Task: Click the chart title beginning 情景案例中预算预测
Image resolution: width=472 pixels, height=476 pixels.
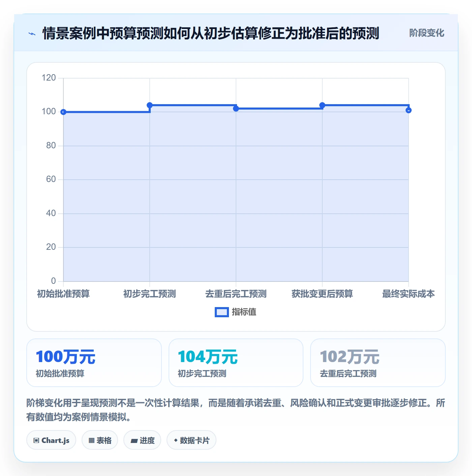Action: [x=211, y=33]
